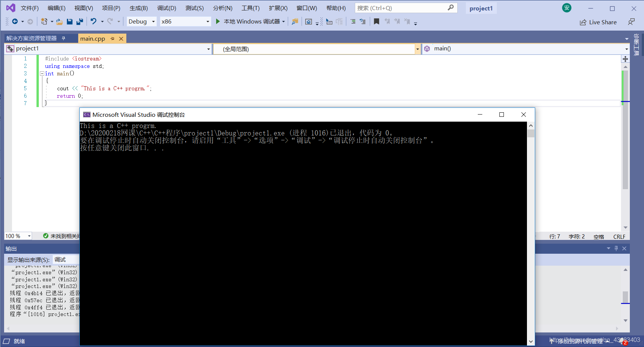Click the Save floppy disk icon

[x=69, y=22]
